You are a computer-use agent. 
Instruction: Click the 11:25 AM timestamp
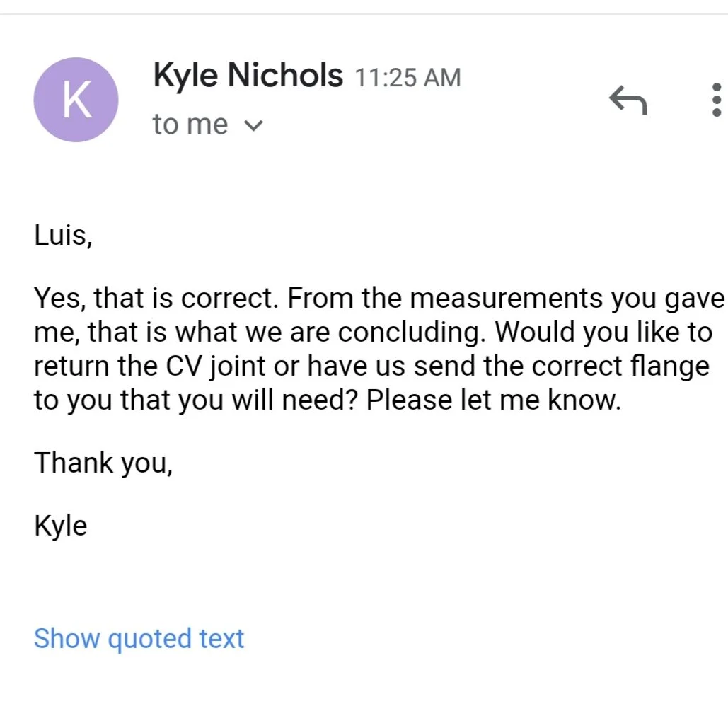point(407,77)
